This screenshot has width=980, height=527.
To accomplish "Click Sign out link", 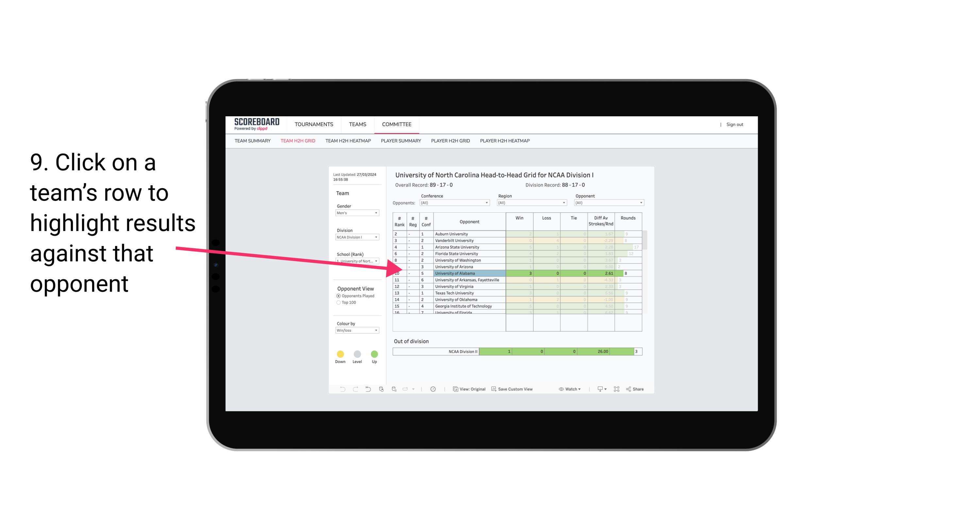I will 734,124.
